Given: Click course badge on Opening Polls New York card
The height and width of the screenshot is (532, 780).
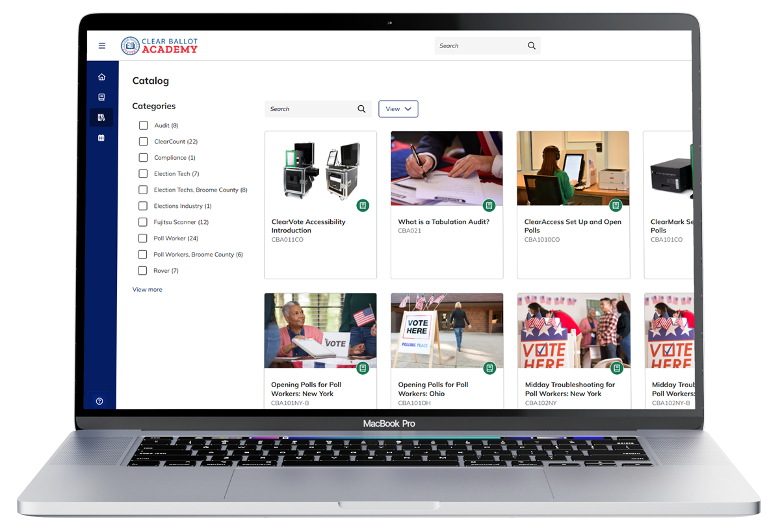Looking at the screenshot, I should click(363, 368).
